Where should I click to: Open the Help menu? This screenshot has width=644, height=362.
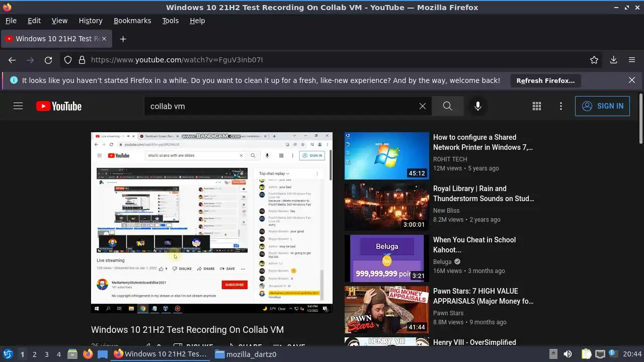(197, 21)
